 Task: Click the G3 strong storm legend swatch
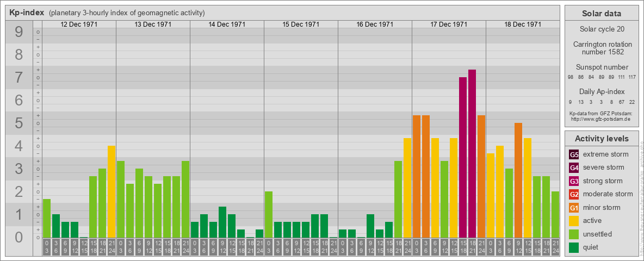(x=574, y=181)
